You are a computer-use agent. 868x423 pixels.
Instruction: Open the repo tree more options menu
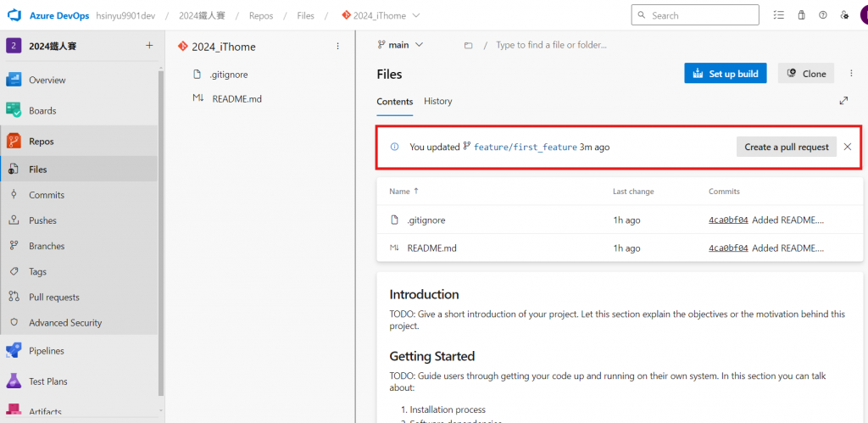pyautogui.click(x=337, y=47)
